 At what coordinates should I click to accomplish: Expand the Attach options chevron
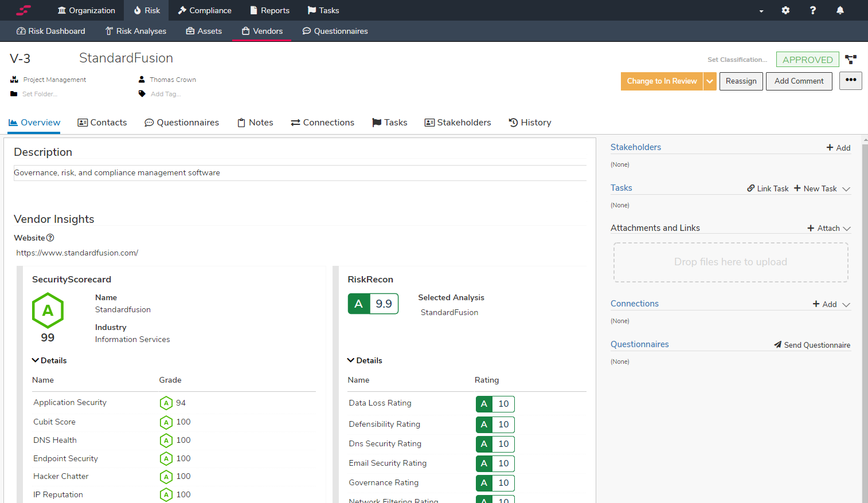847,229
